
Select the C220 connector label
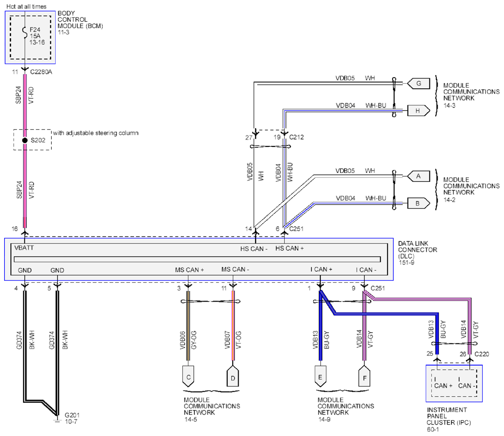click(x=482, y=354)
